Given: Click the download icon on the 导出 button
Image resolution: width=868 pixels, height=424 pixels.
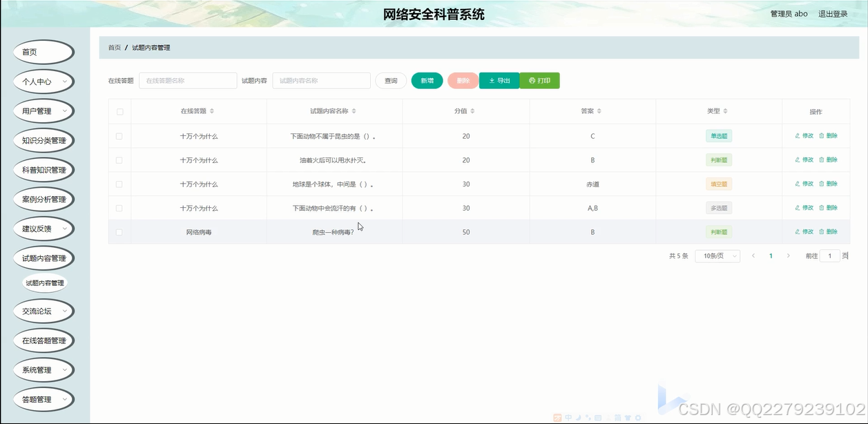Looking at the screenshot, I should pyautogui.click(x=492, y=80).
